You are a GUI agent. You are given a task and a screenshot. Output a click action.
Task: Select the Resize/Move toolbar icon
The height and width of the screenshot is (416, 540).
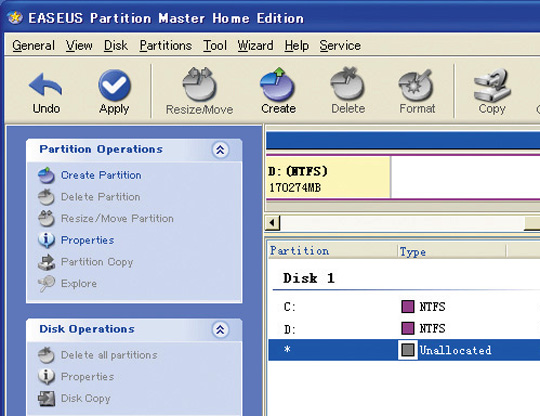[199, 84]
